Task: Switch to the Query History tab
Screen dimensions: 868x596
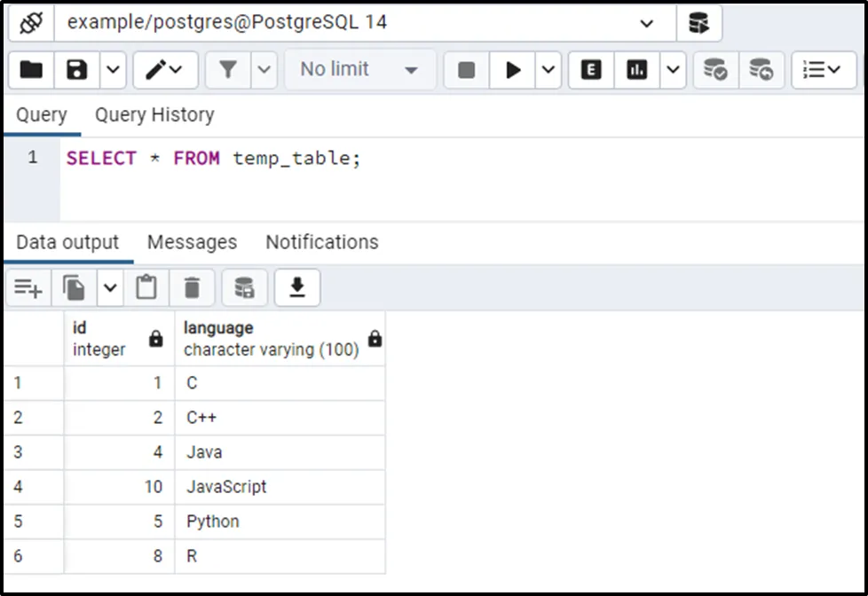Action: pos(154,114)
